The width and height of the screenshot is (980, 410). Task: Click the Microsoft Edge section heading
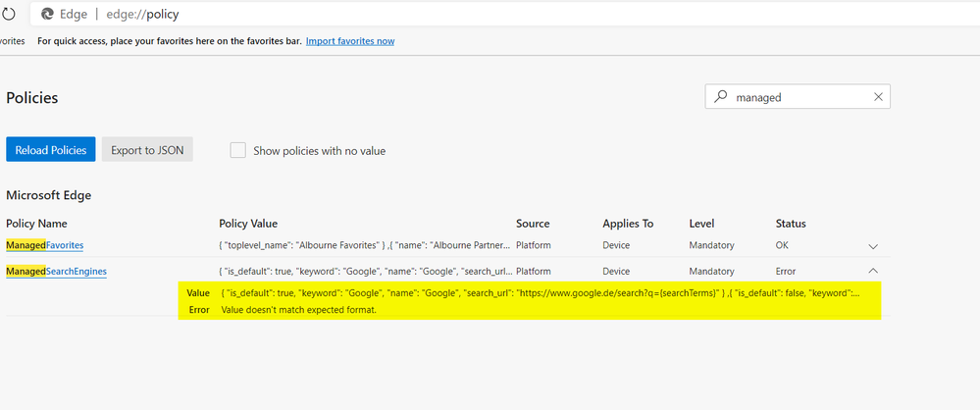point(49,195)
